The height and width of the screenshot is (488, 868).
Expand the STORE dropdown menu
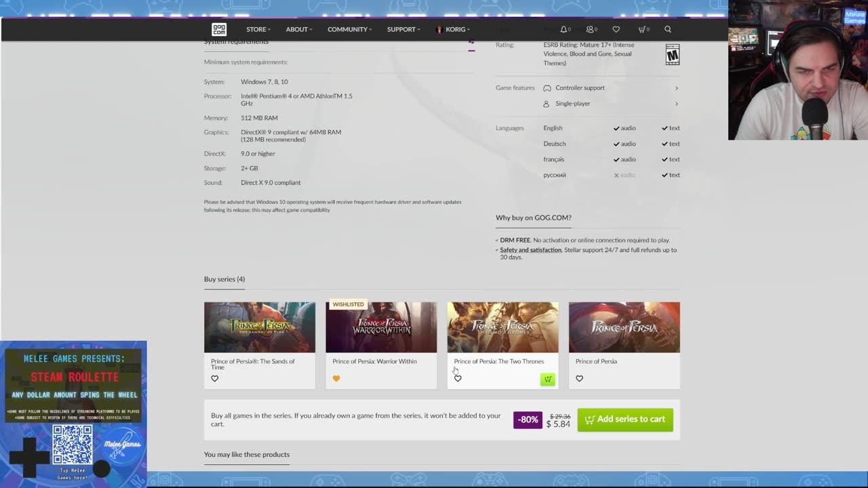click(x=258, y=29)
